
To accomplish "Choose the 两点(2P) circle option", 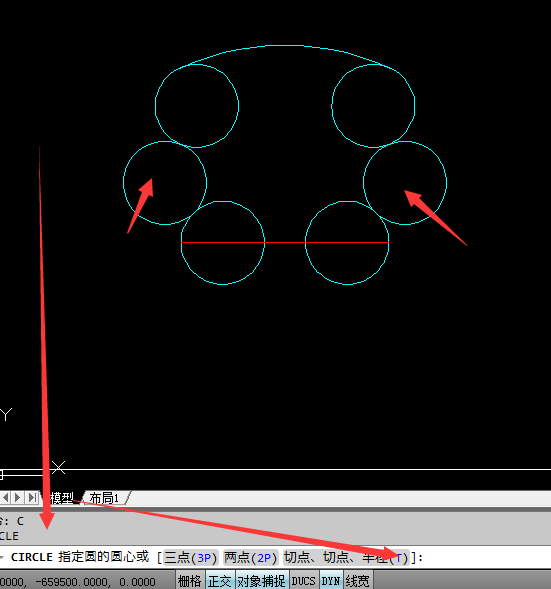I will pyautogui.click(x=251, y=557).
